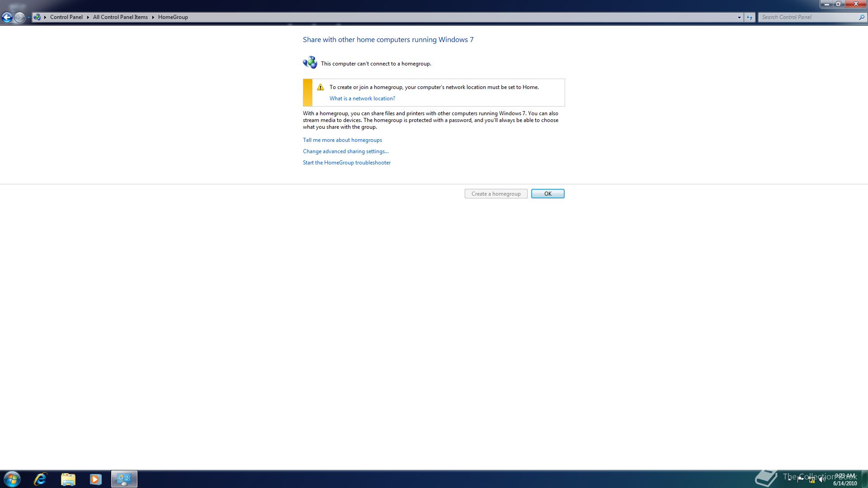Click the Control Panel taskbar button
This screenshot has width=868, height=488.
(124, 479)
